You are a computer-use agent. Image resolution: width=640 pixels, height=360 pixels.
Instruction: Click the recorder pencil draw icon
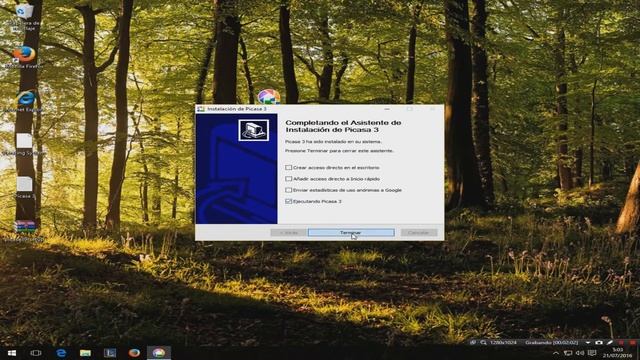[x=610, y=343]
